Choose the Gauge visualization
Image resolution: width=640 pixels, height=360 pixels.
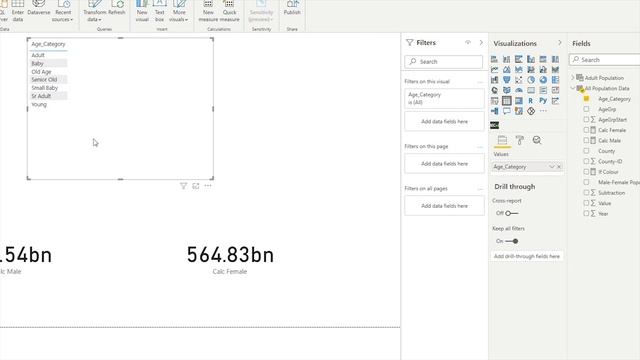(519, 90)
